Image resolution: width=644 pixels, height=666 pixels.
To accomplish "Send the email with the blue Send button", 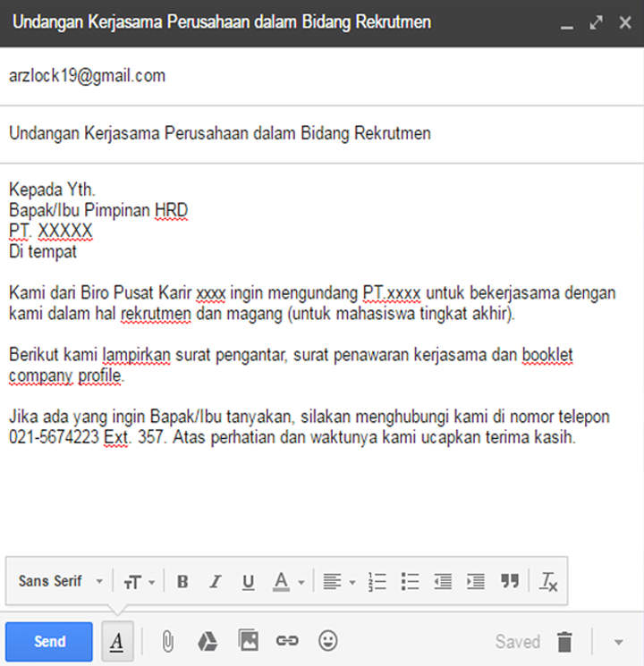I will click(49, 641).
